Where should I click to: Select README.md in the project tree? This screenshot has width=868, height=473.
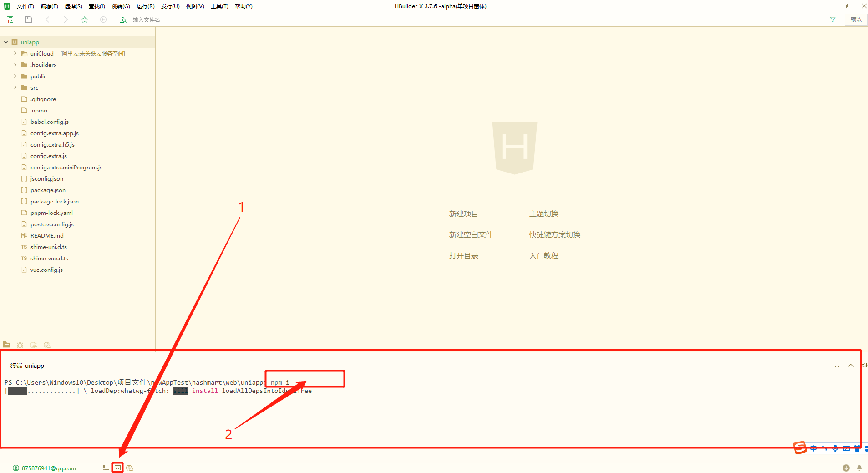47,235
